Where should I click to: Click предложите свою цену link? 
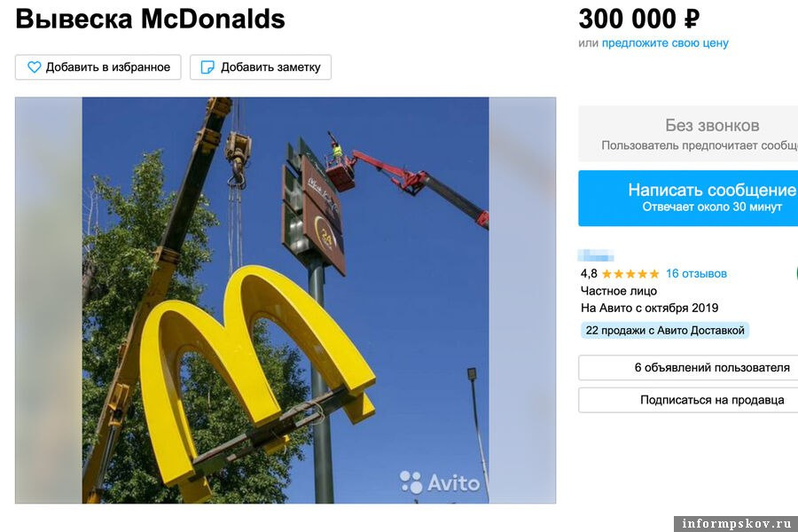(x=665, y=43)
